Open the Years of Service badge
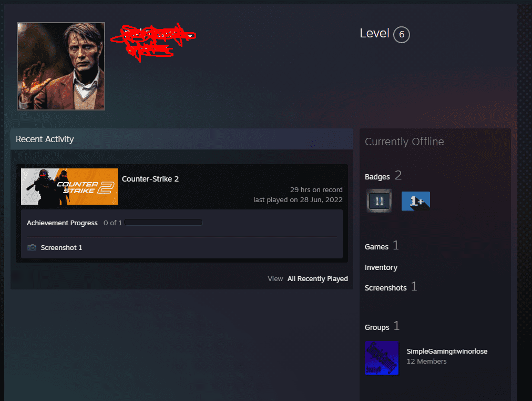This screenshot has height=401, width=532. tap(378, 200)
